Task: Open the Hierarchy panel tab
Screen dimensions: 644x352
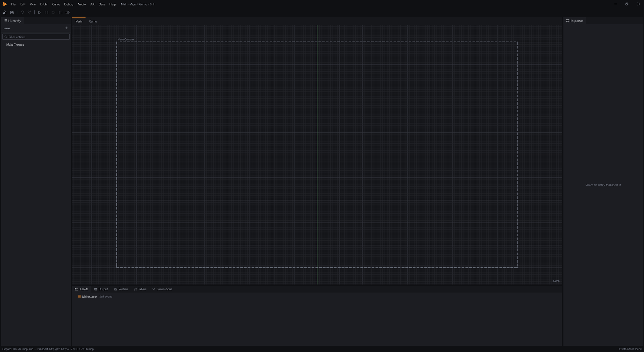Action: coord(12,21)
